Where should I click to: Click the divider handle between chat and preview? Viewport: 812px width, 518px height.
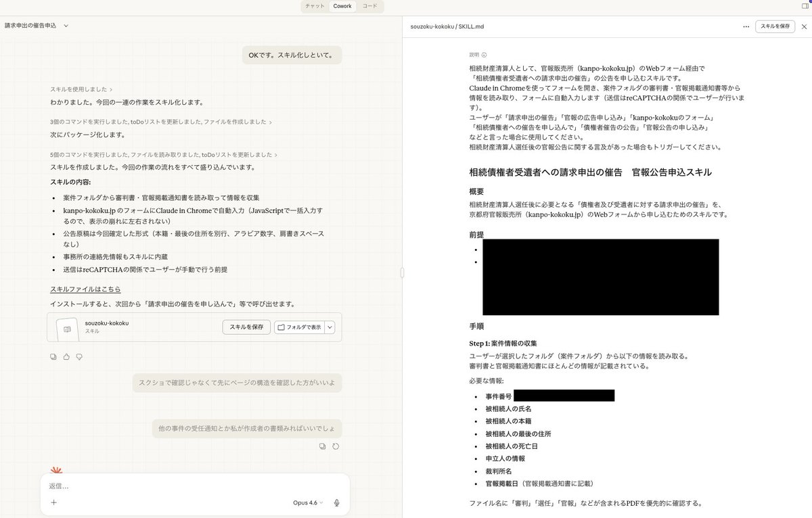coord(402,273)
